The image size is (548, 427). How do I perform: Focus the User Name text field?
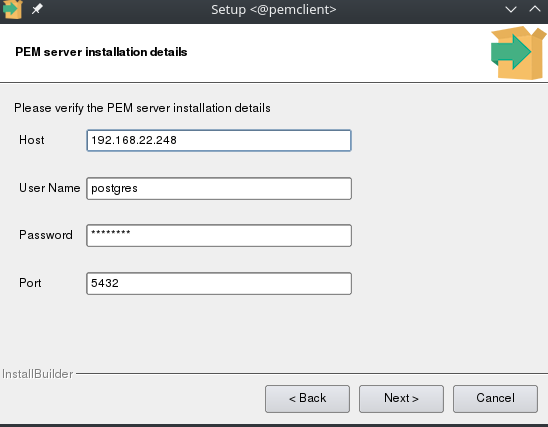(x=219, y=189)
